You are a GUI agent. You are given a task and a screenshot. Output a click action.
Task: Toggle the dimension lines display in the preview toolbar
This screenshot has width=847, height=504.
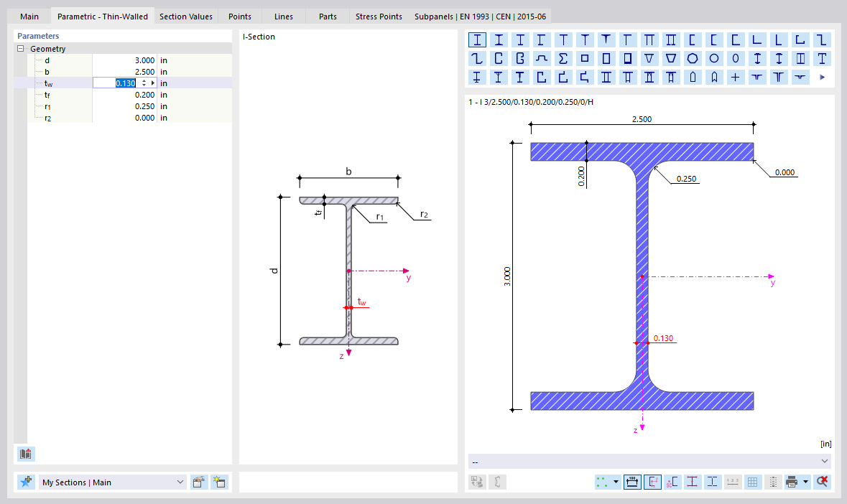pos(633,482)
